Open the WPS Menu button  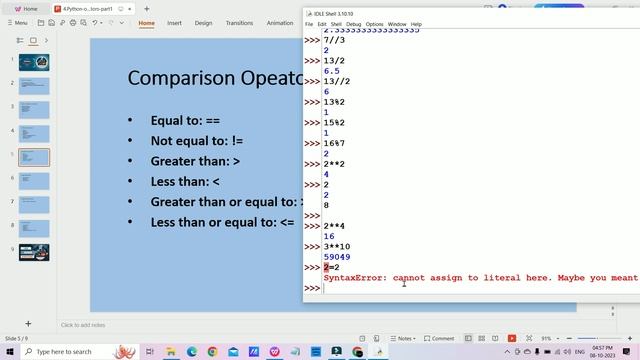click(x=17, y=23)
